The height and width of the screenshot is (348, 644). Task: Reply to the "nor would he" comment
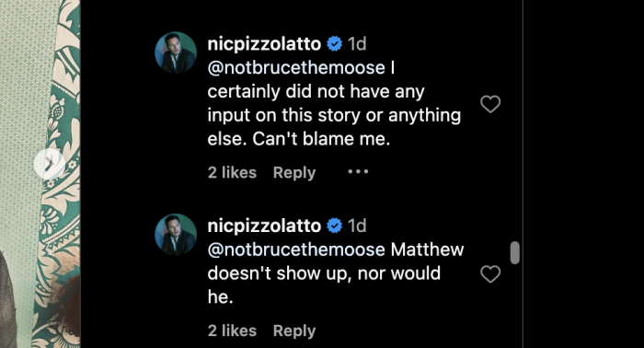(294, 331)
